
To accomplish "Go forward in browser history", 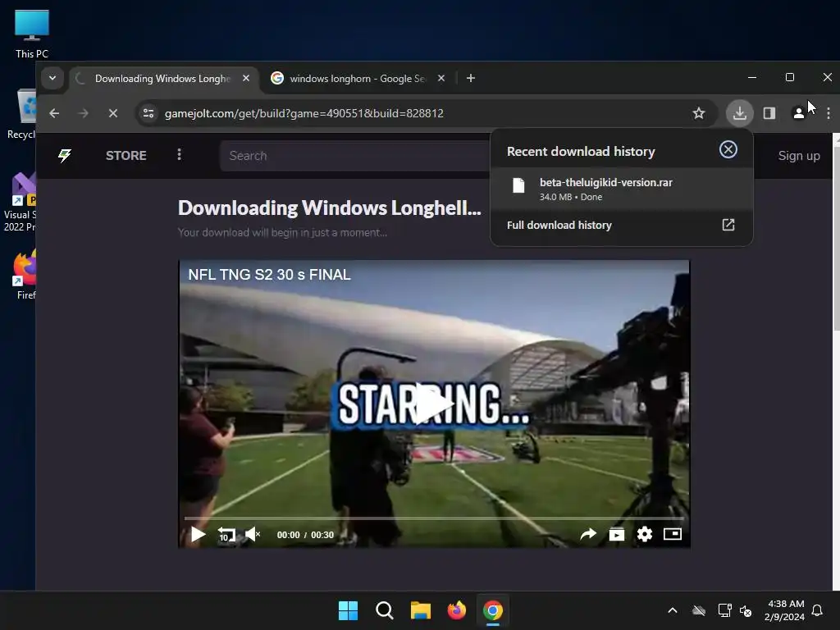I will (x=83, y=113).
